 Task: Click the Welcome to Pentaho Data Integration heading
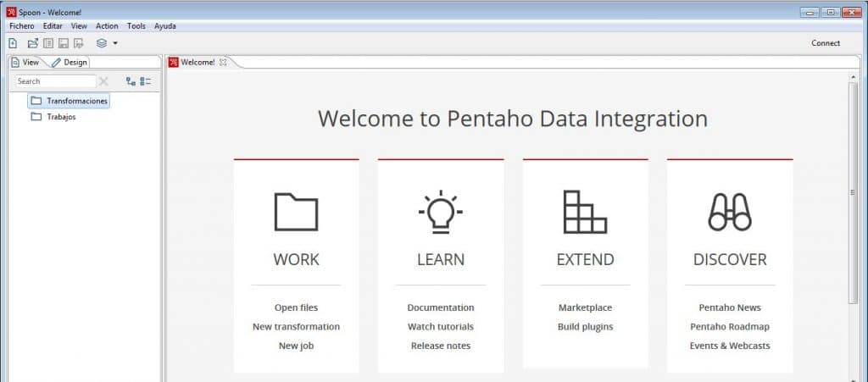[513, 119]
